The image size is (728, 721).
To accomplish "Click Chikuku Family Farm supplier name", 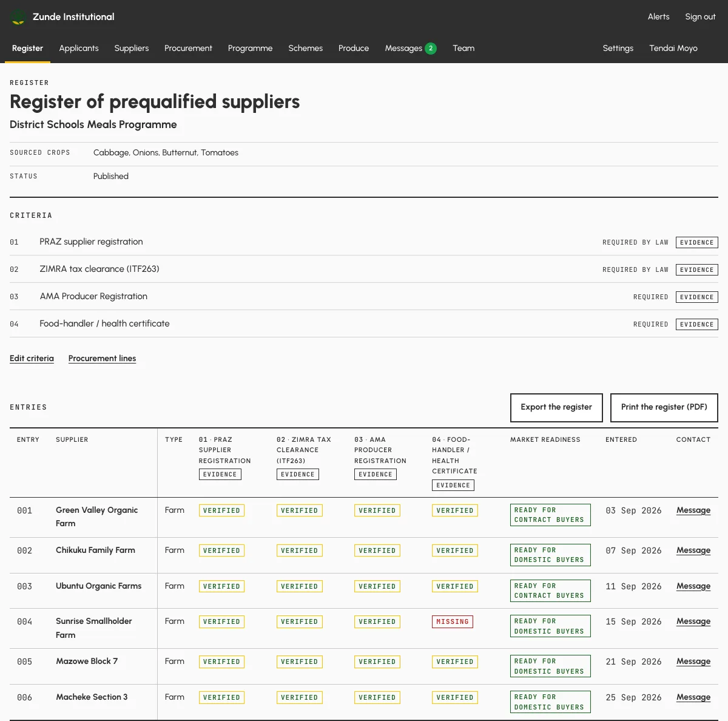I will (x=95, y=550).
